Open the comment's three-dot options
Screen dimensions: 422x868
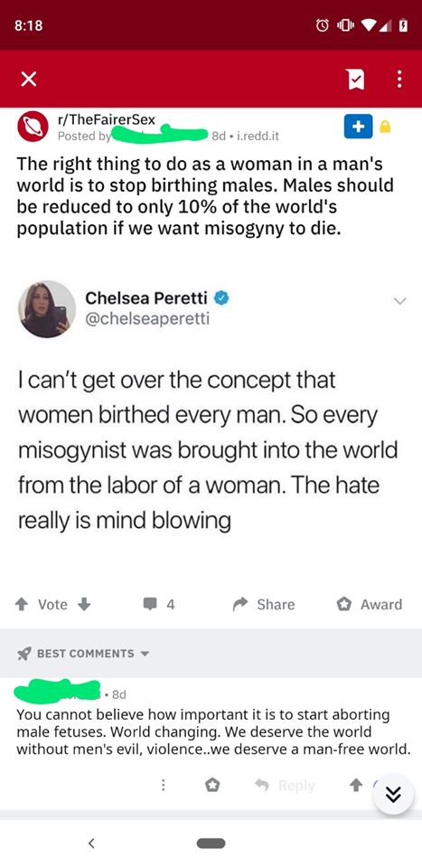coord(163,786)
